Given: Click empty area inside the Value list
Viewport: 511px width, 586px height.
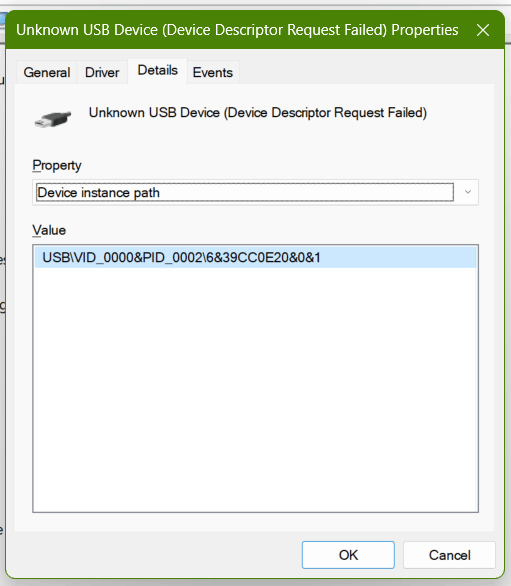Looking at the screenshot, I should click(x=255, y=389).
